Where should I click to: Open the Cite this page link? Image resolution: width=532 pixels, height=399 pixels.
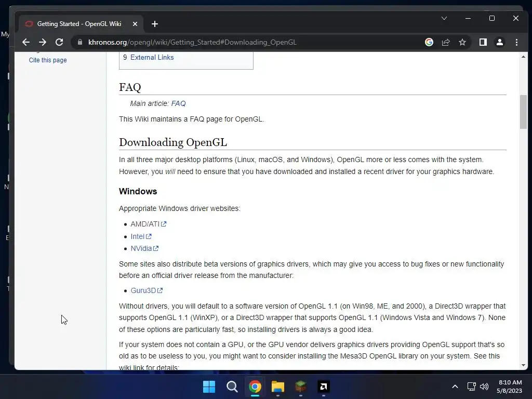tap(48, 60)
